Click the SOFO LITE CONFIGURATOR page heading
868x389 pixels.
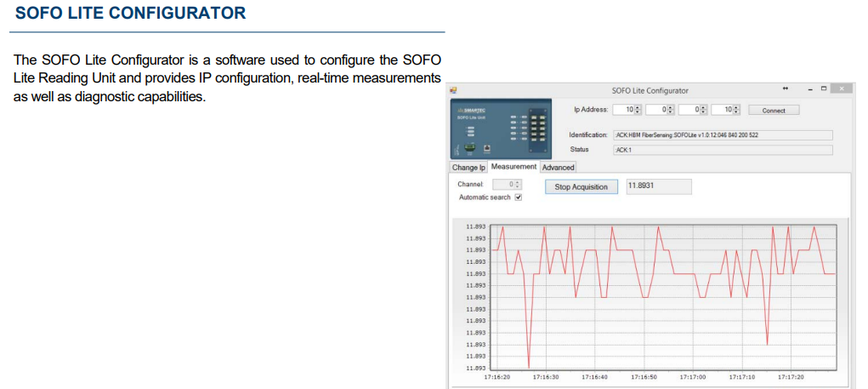pyautogui.click(x=131, y=13)
